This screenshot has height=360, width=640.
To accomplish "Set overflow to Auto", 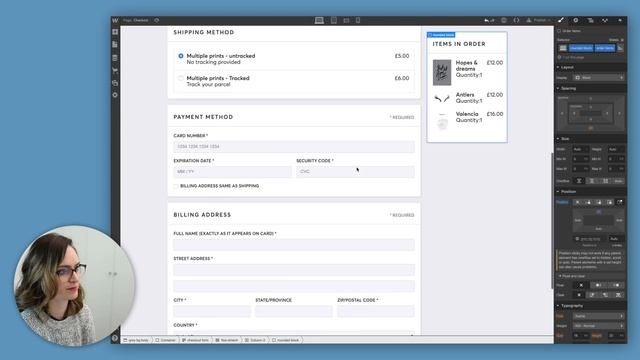I will click(x=618, y=181).
